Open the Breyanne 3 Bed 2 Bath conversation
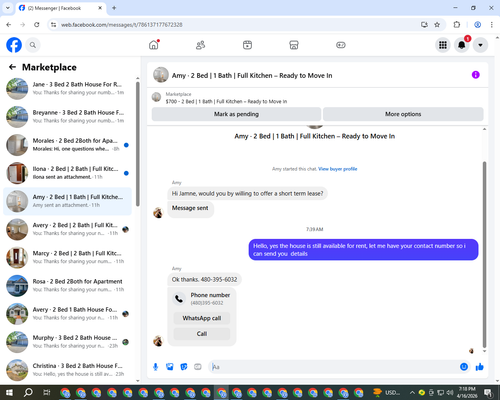 pos(67,117)
